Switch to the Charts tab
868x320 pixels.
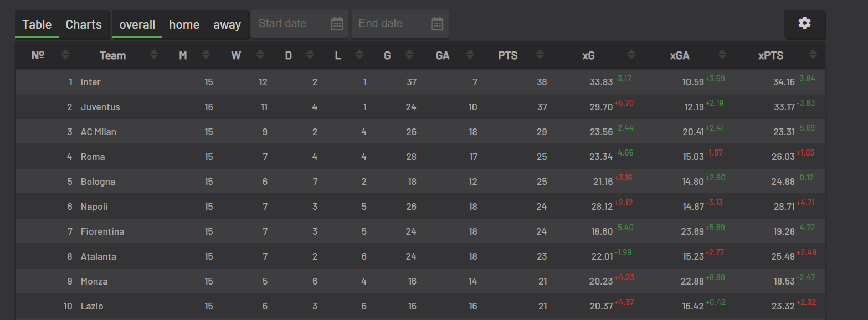[x=84, y=25]
